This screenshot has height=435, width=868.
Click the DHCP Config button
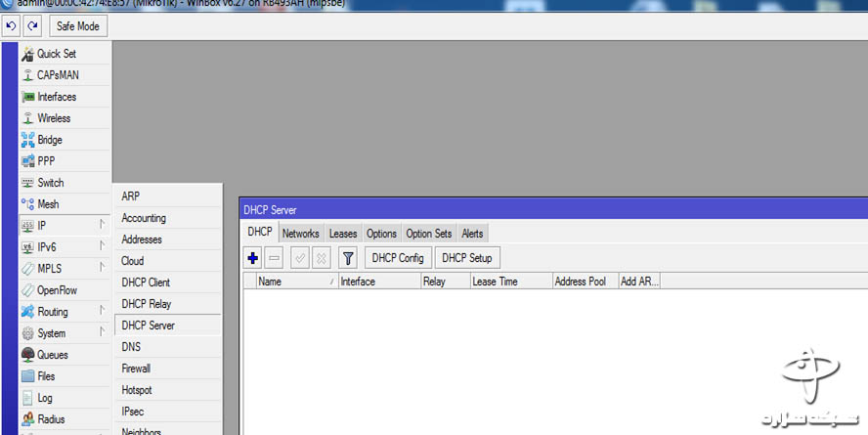point(398,258)
